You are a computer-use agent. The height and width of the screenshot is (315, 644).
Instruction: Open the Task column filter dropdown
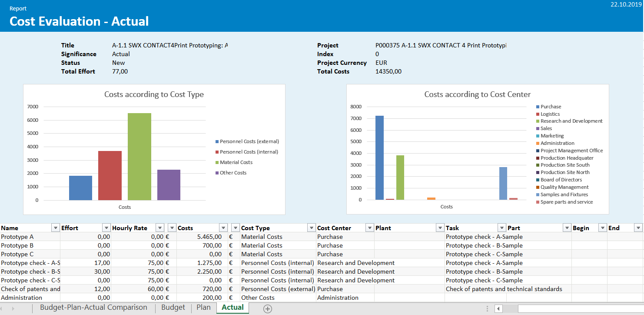[x=501, y=228]
